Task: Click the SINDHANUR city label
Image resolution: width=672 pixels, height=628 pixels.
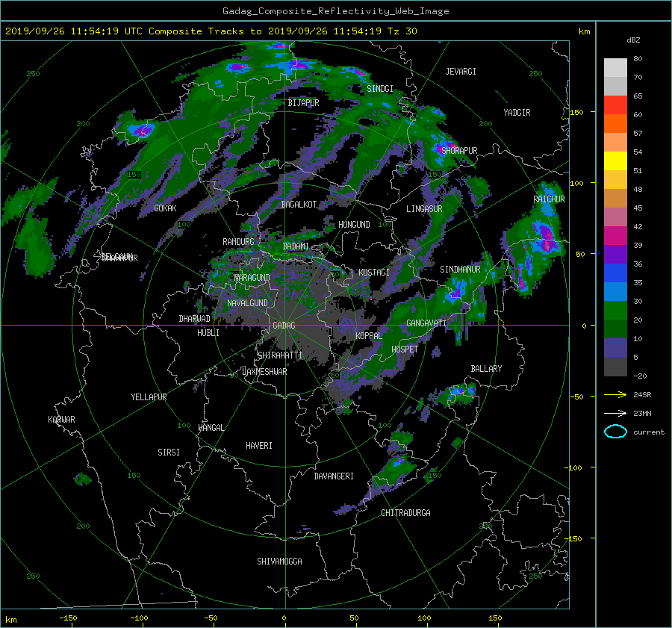Action: [460, 270]
